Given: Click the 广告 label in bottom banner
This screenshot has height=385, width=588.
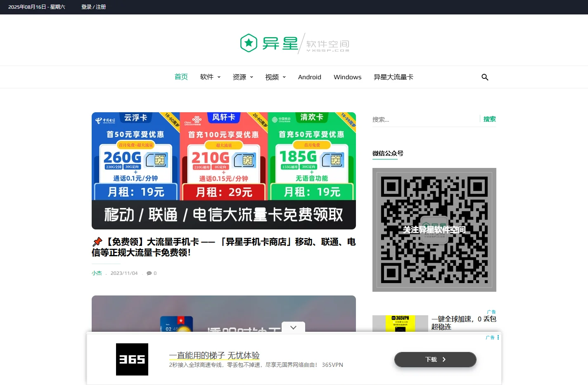Looking at the screenshot, I should [490, 338].
